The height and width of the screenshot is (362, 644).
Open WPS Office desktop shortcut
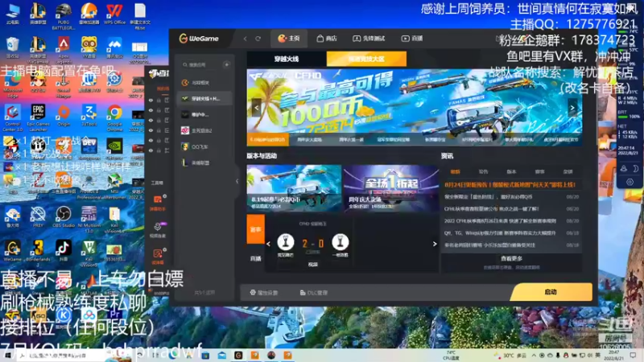pyautogui.click(x=114, y=14)
